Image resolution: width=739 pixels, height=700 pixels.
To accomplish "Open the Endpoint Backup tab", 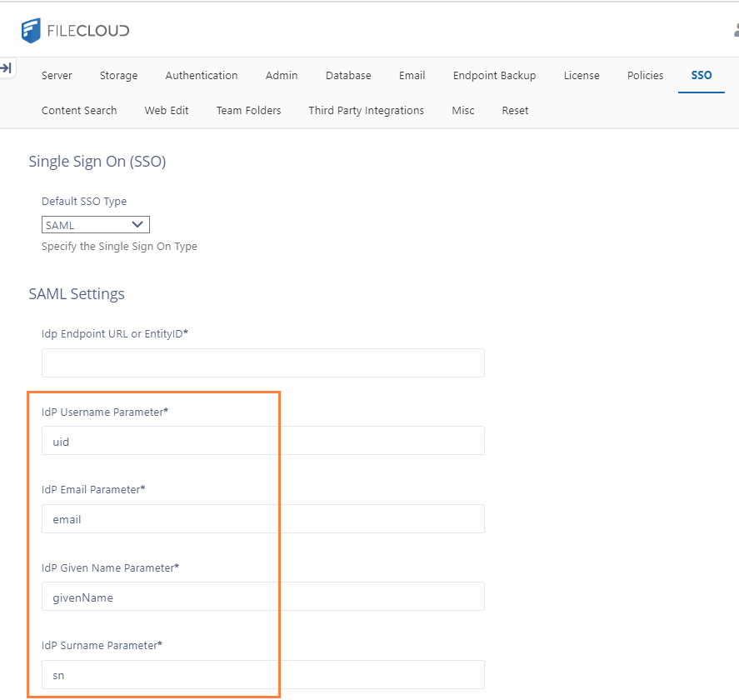I will (x=494, y=76).
